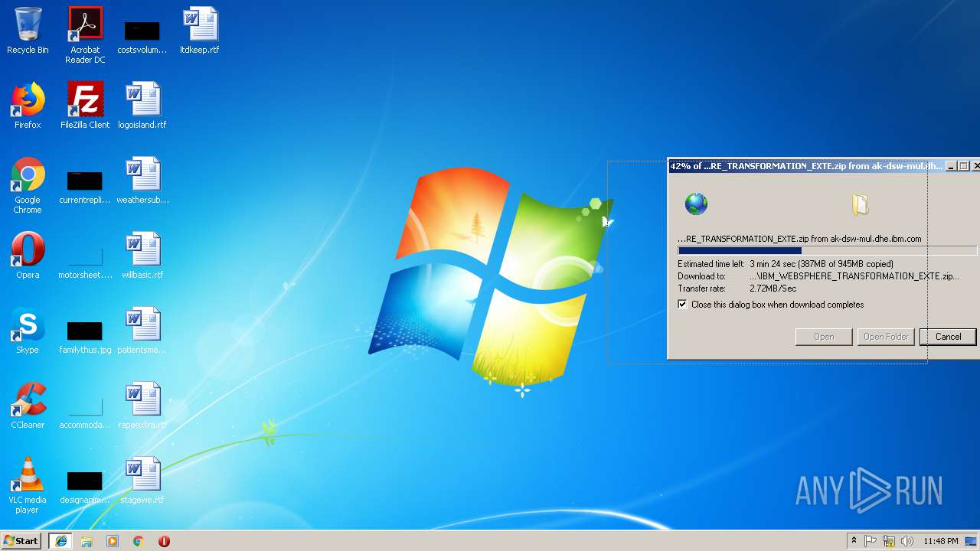Open the CCleaner desktop shortcut

[x=28, y=406]
